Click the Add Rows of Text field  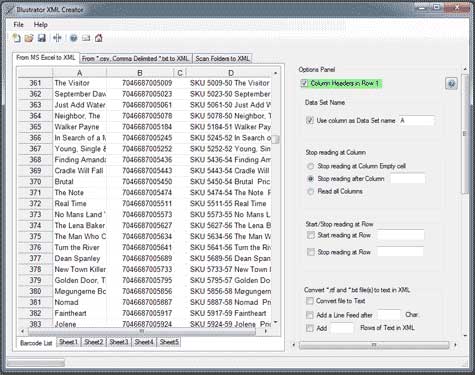coord(342,328)
